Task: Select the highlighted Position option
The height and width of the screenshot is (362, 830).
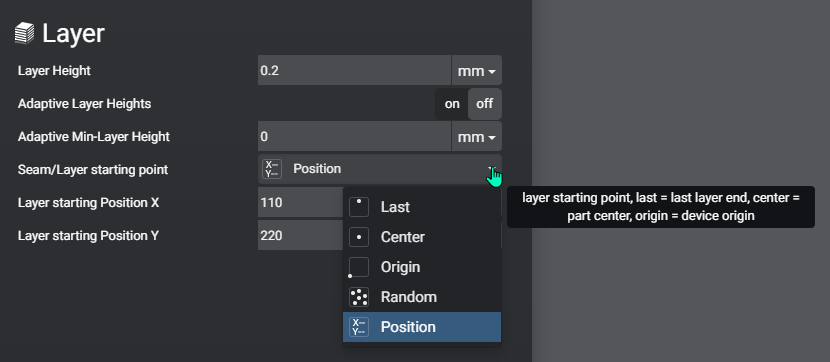Action: coord(422,327)
